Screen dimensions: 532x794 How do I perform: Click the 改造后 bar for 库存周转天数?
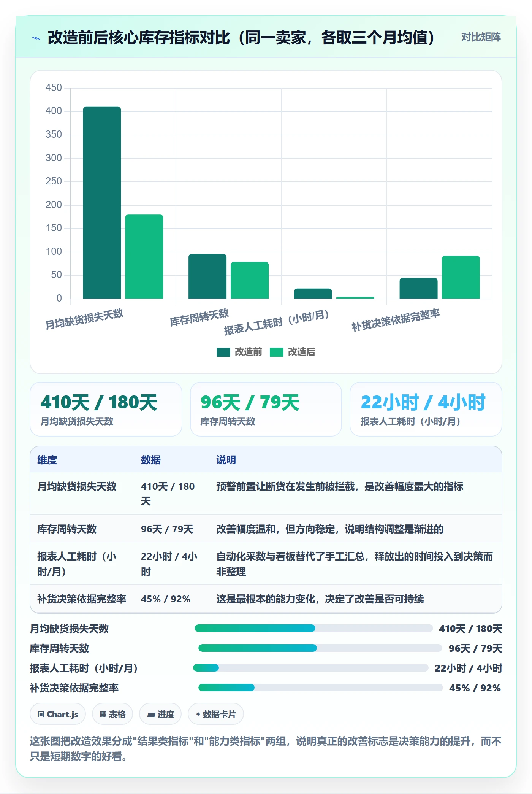[x=250, y=280]
